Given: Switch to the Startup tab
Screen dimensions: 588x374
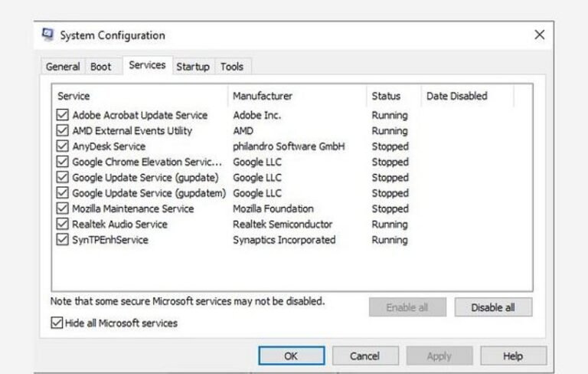Looking at the screenshot, I should point(193,67).
